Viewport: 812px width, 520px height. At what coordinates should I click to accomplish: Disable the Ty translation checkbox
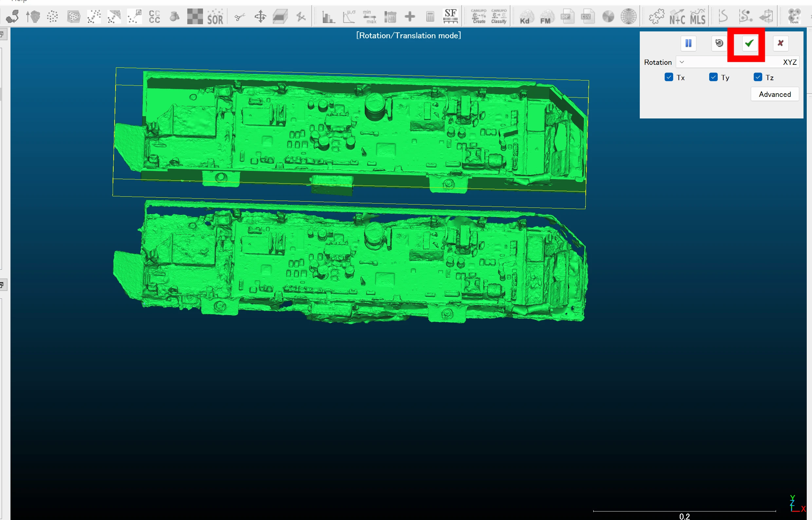point(713,77)
